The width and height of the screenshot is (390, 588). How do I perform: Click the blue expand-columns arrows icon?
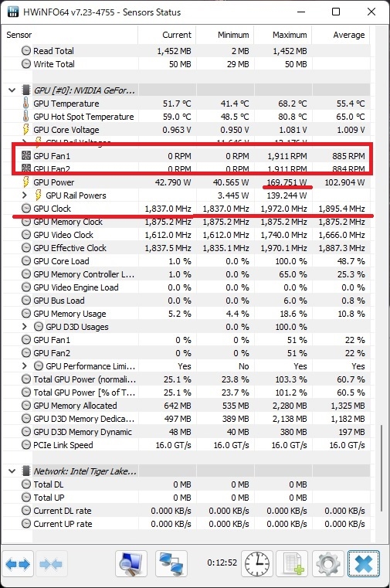coord(18,563)
